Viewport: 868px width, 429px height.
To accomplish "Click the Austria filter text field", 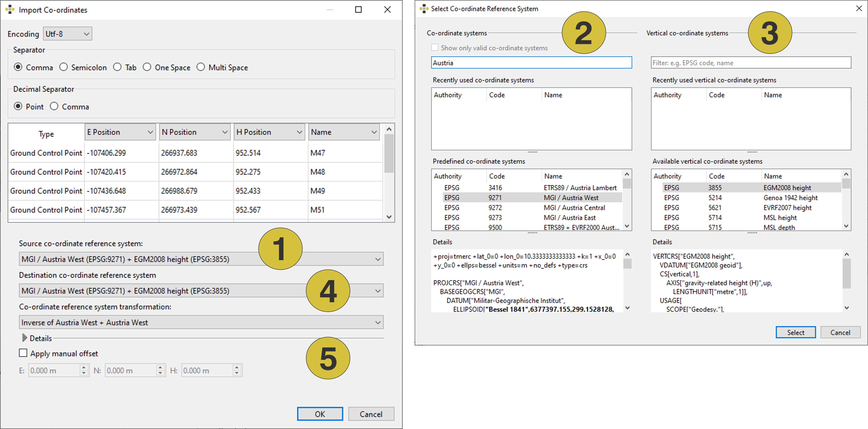I will pos(531,63).
